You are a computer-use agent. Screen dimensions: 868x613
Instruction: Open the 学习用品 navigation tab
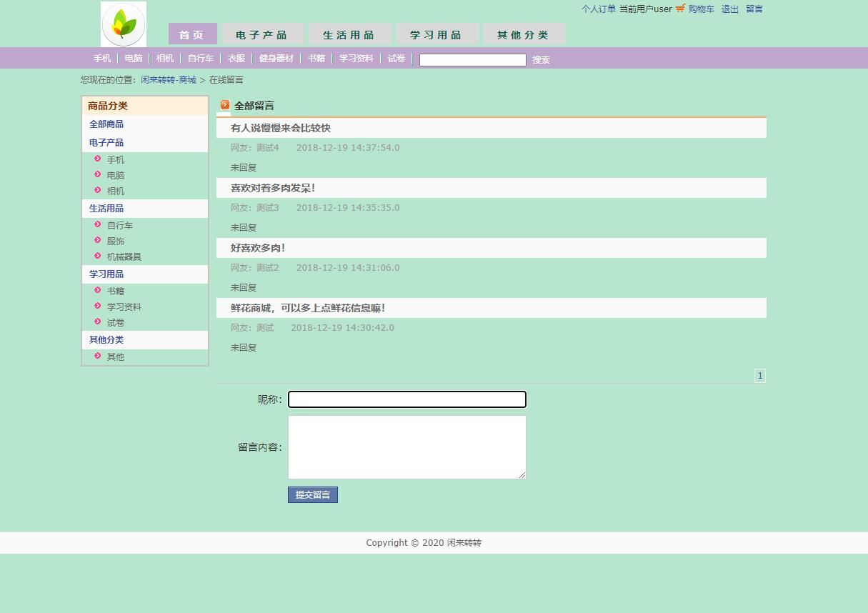pyautogui.click(x=437, y=34)
